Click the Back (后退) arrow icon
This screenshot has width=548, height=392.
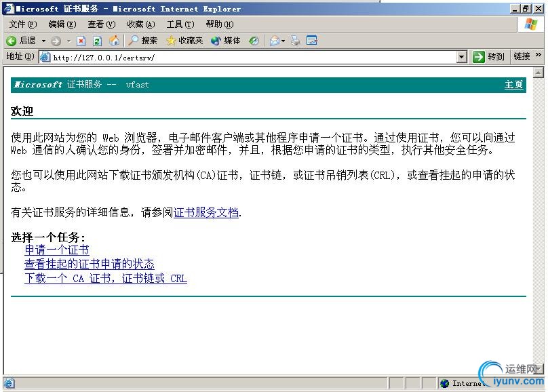pyautogui.click(x=11, y=41)
